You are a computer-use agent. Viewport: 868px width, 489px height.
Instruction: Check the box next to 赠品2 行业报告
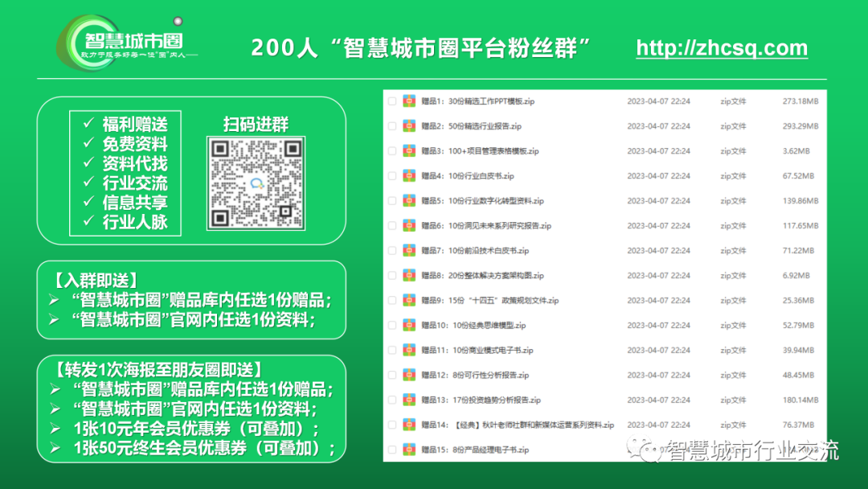(x=392, y=126)
